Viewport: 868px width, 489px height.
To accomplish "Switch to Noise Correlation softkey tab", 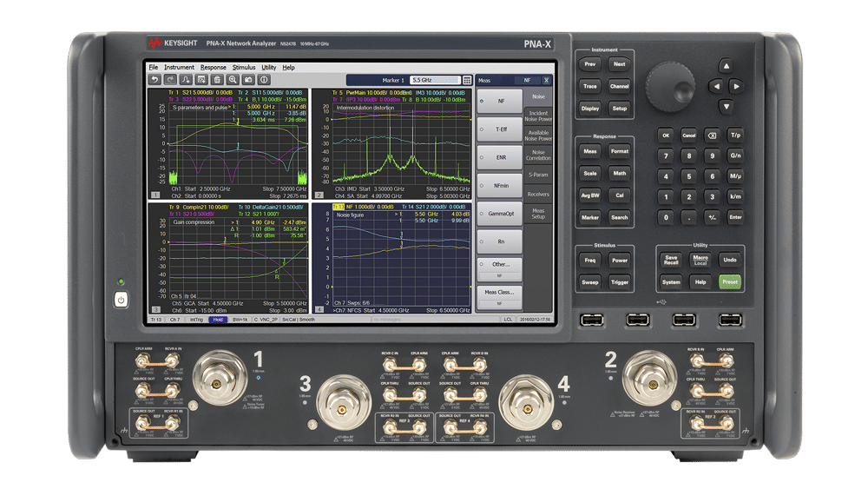I will click(538, 155).
